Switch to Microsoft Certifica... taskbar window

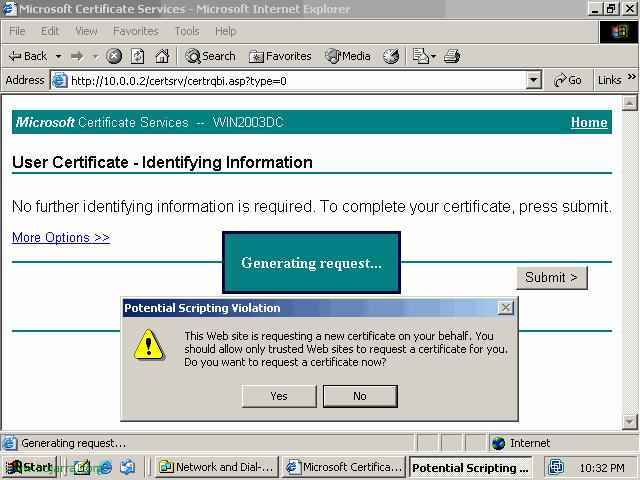point(344,467)
